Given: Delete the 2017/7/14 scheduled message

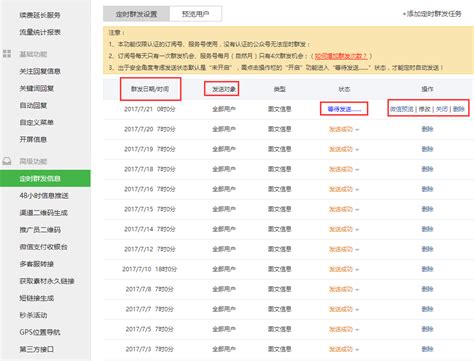Looking at the screenshot, I should 427,229.
